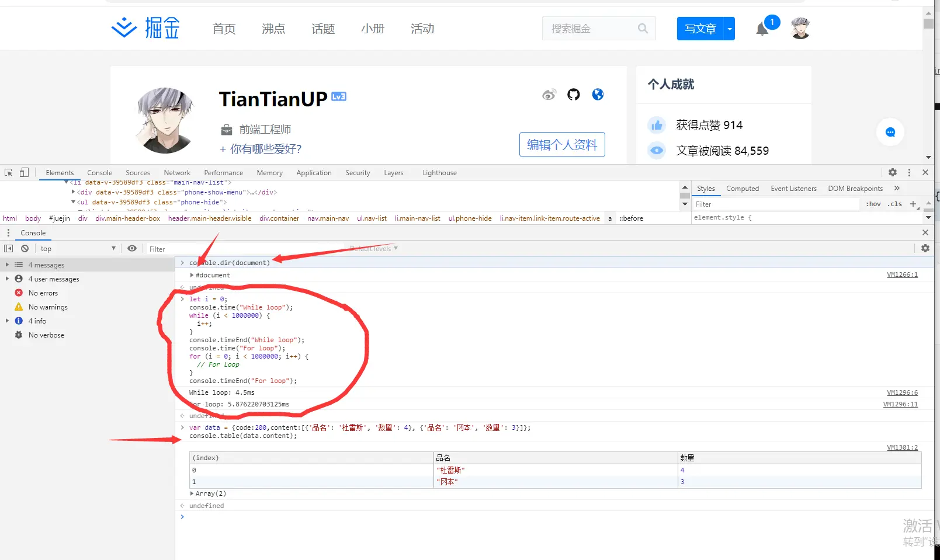Toggle the .cls class editor
Screen dimensions: 940x560
[895, 204]
